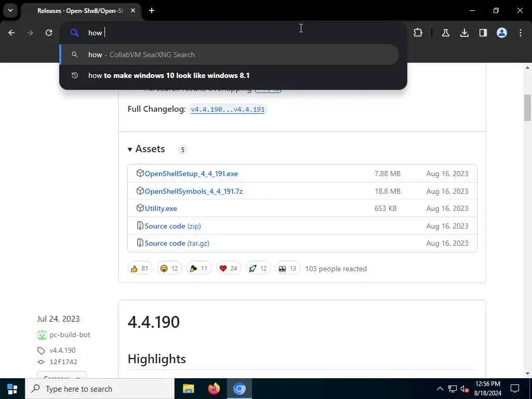Screen dimensions: 532x399
Task: Toggle the heart reaction with 24
Action: coord(229,269)
